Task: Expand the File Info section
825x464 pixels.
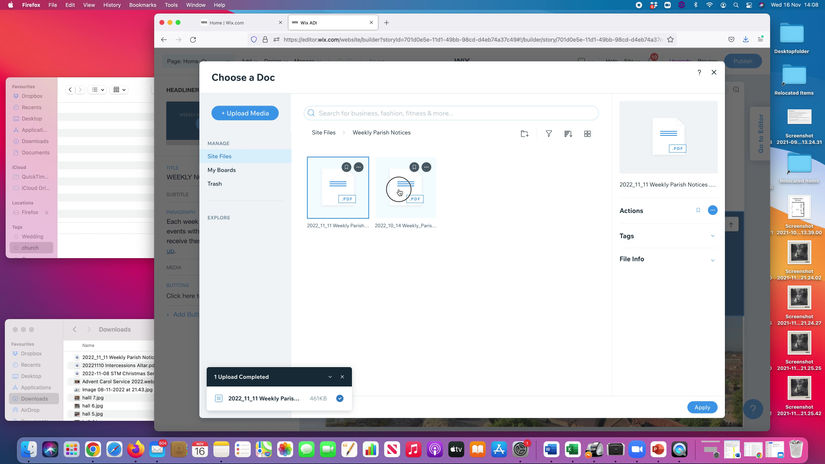Action: [x=668, y=259]
